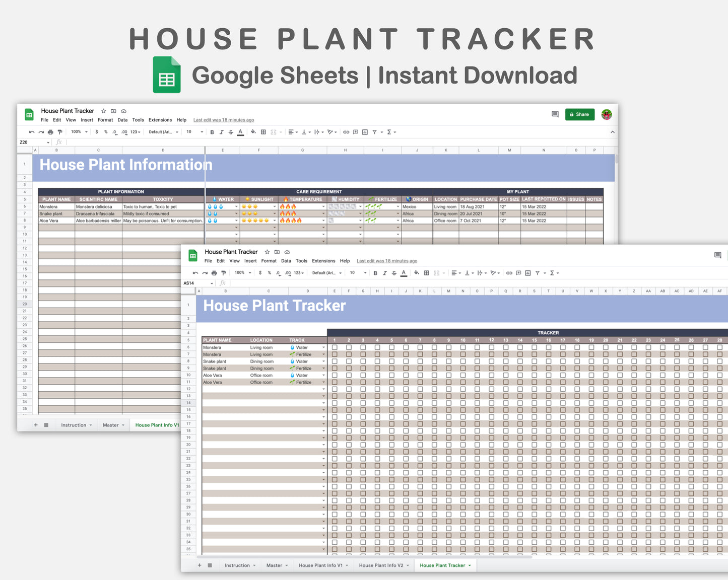Open the zoom level dropdown at 100%

pyautogui.click(x=242, y=272)
